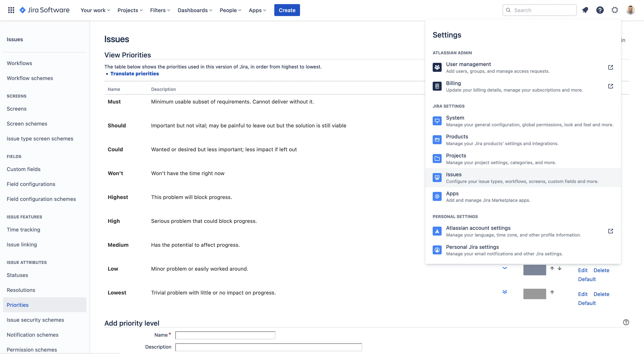
Task: Click the Personal Jira settings icon
Action: 437,250
